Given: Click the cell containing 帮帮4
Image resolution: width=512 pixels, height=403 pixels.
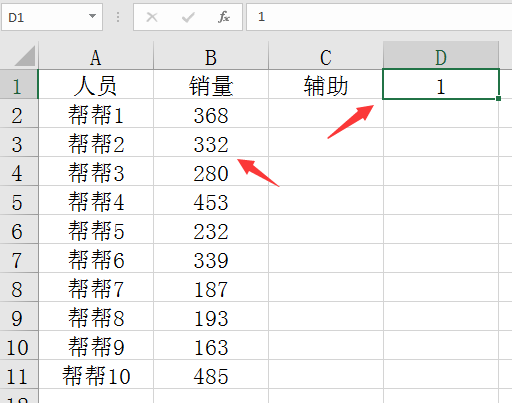Looking at the screenshot, I should point(96,200).
